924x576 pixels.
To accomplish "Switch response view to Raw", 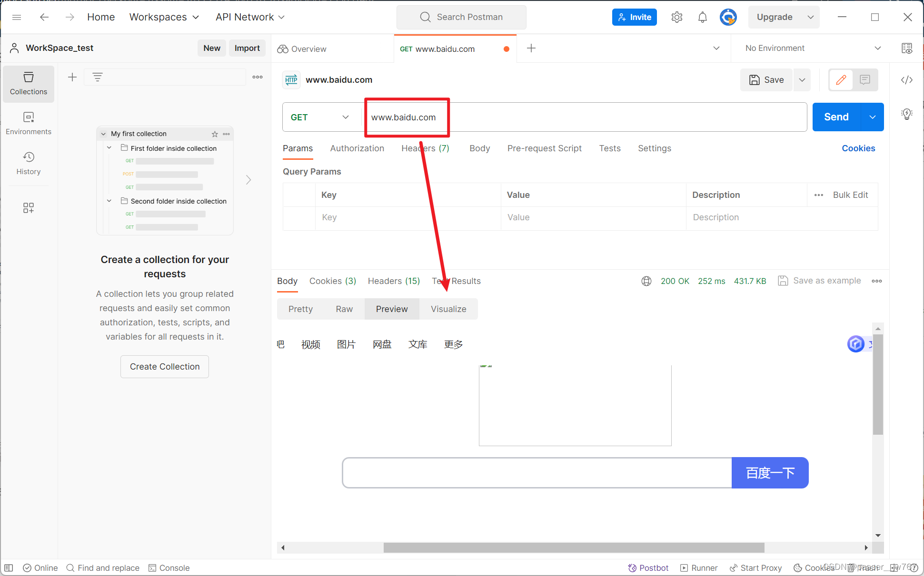I will click(x=344, y=309).
